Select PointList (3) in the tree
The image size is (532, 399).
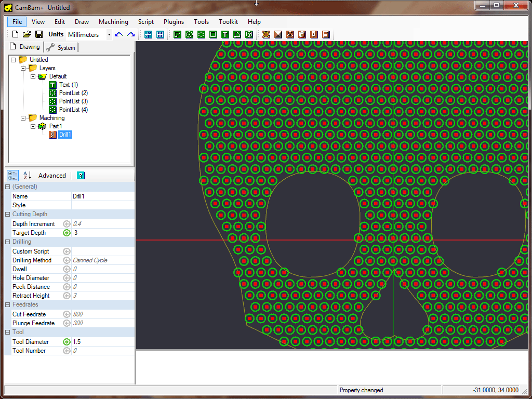tap(73, 101)
